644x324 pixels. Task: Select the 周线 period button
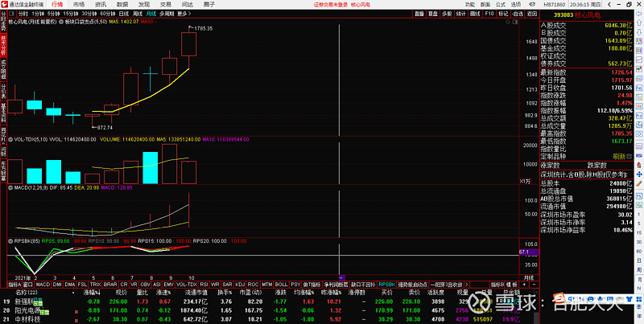(x=138, y=14)
